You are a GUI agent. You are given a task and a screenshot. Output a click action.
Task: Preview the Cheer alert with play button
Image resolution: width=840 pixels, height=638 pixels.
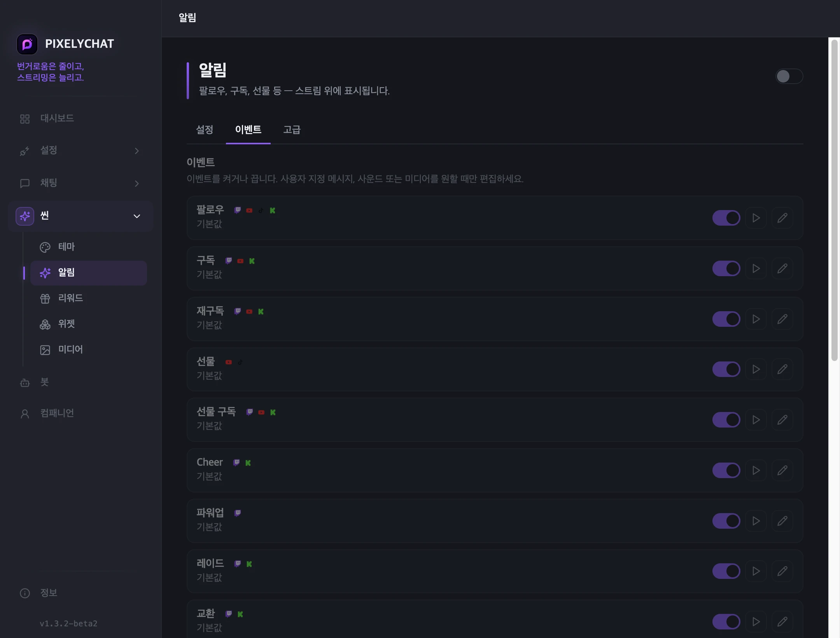coord(756,470)
